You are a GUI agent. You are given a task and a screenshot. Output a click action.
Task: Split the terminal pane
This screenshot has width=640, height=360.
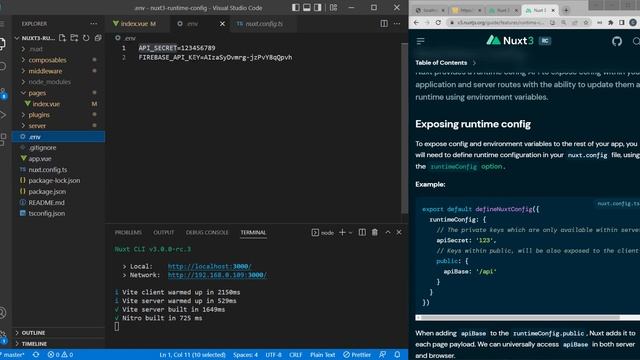[x=362, y=232]
